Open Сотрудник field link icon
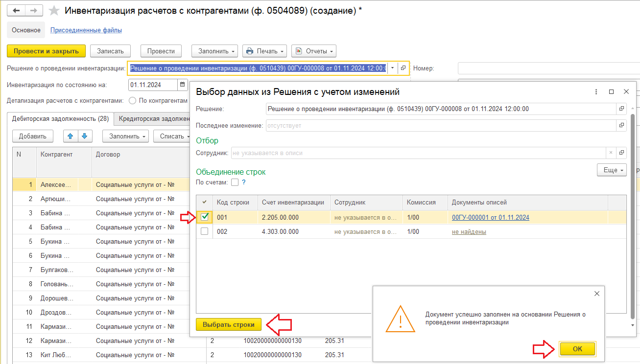Image resolution: width=640 pixels, height=364 pixels. [621, 153]
